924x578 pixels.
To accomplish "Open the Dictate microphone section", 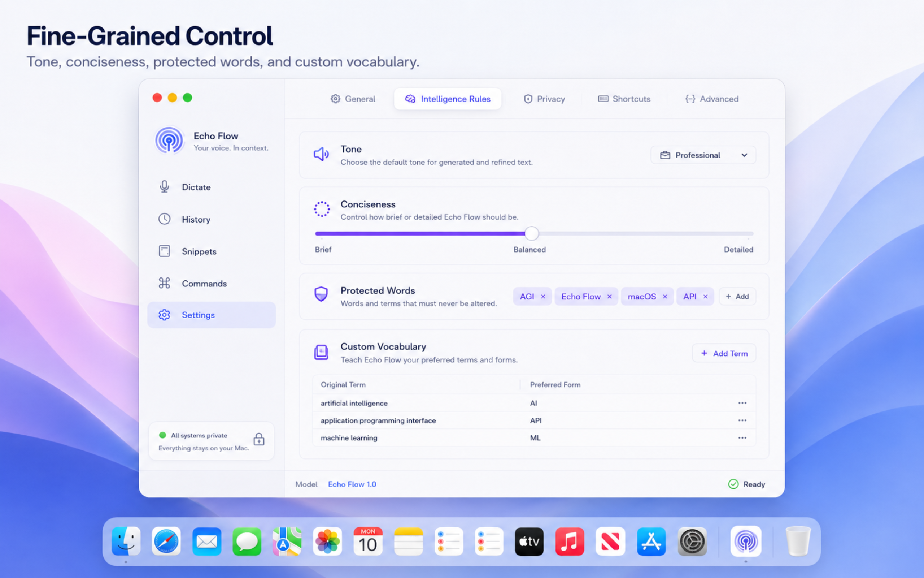I will coord(211,187).
